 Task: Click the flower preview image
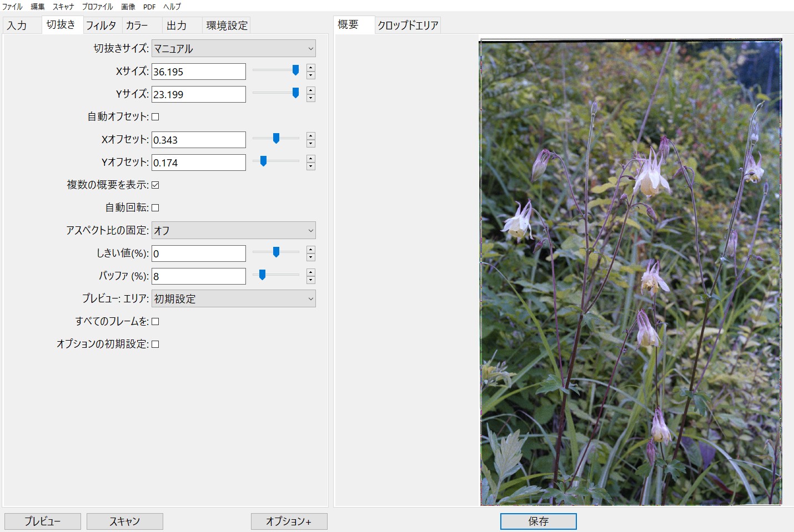(x=630, y=272)
